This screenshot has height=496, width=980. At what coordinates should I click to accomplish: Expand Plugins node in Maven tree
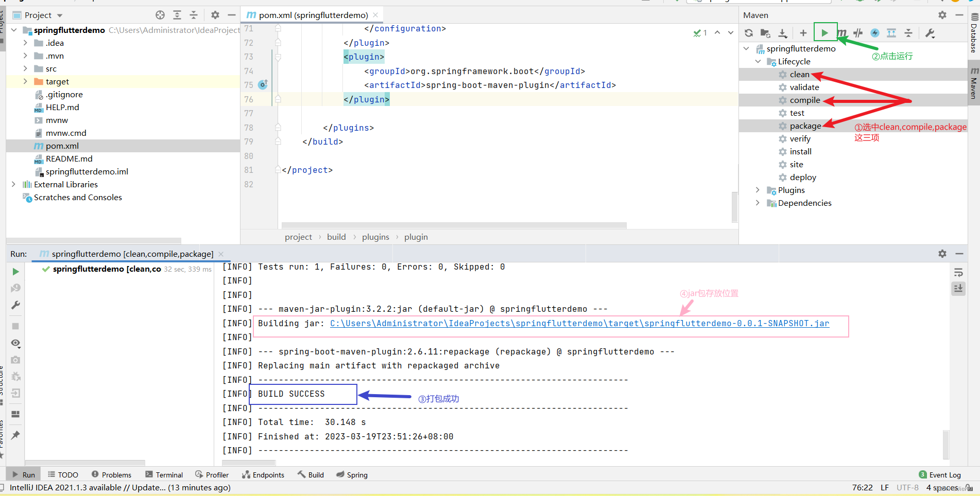(x=758, y=190)
